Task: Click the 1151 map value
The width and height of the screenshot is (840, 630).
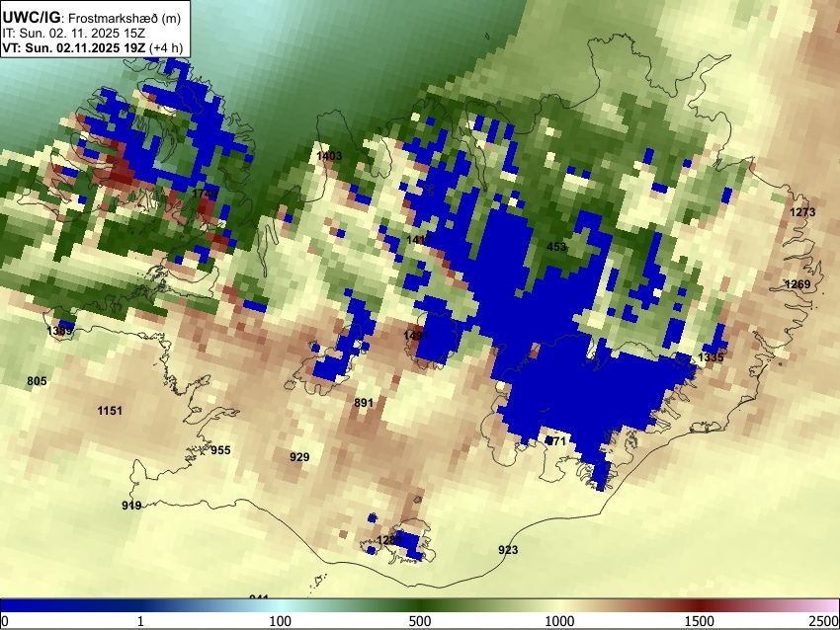Action: tap(110, 411)
